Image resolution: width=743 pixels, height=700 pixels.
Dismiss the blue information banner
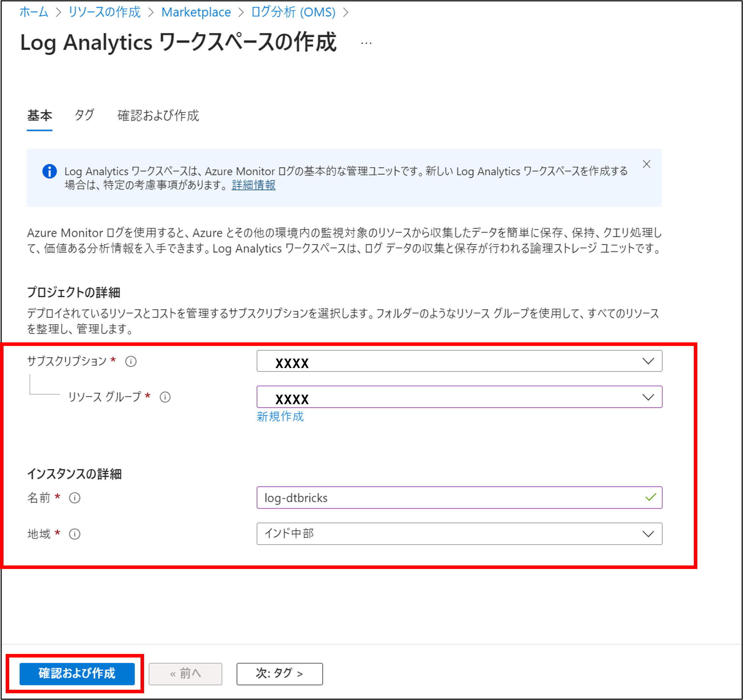coord(647,164)
